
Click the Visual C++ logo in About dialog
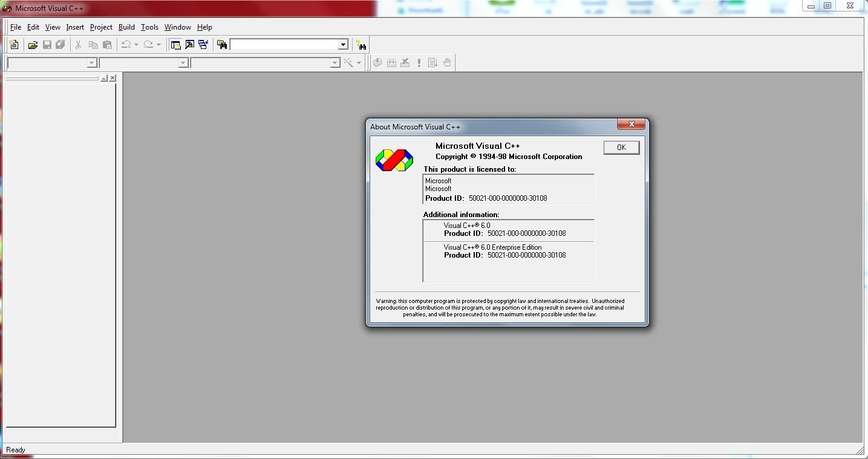tap(394, 160)
